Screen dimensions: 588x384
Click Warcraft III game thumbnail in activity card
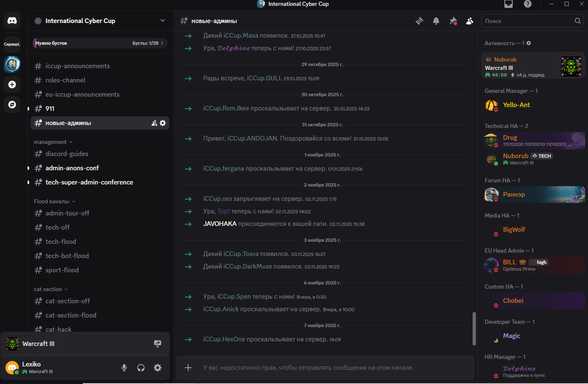[x=571, y=67]
